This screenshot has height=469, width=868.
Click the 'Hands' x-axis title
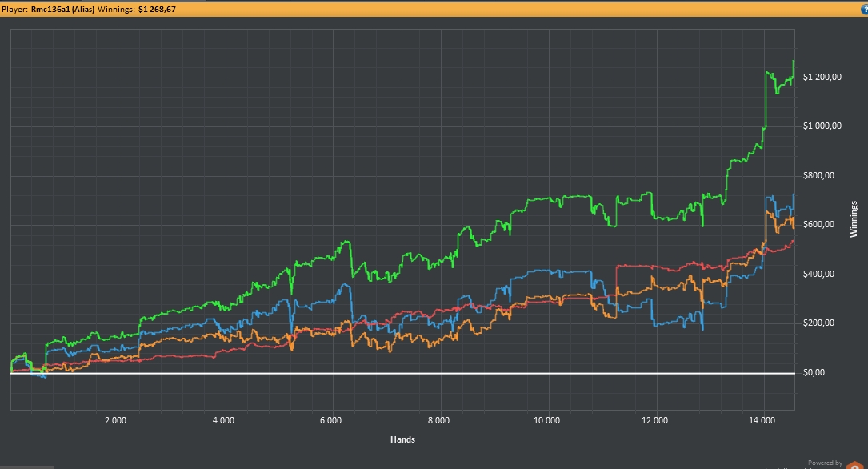coord(402,439)
